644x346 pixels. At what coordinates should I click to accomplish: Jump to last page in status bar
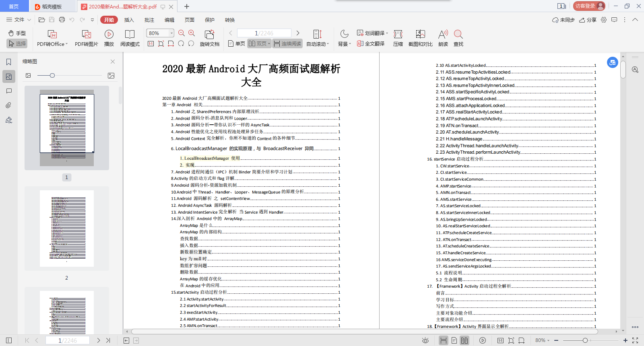coord(108,340)
